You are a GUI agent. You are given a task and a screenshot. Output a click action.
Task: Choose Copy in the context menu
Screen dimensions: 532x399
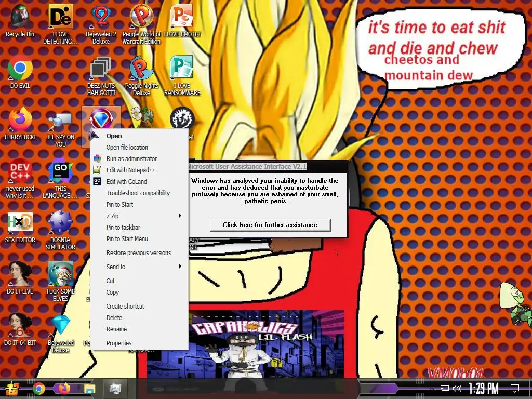point(139,292)
